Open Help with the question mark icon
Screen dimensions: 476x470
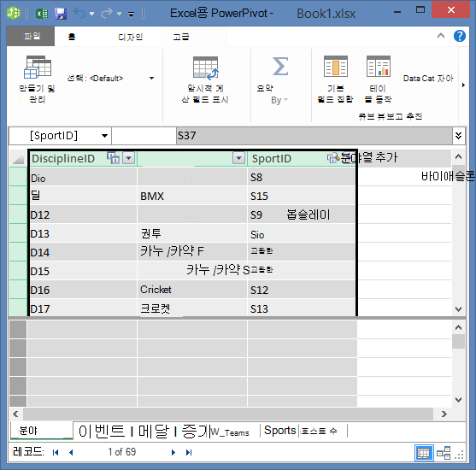point(459,36)
